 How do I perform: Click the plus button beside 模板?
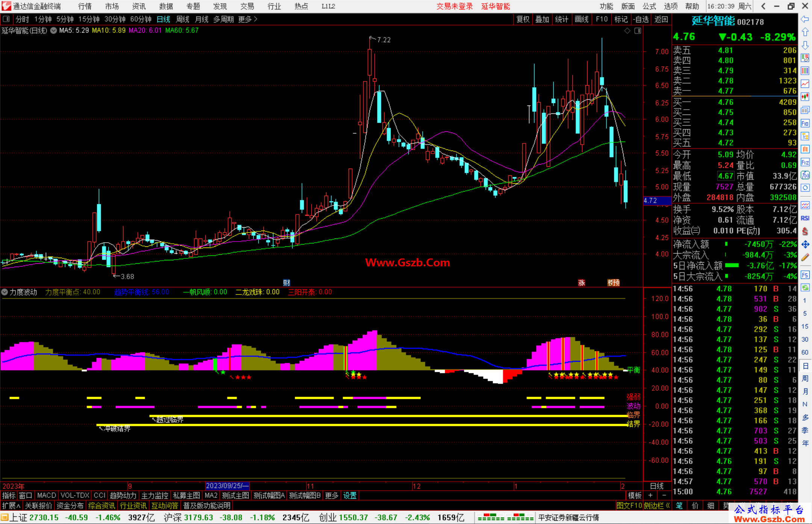(x=650, y=495)
